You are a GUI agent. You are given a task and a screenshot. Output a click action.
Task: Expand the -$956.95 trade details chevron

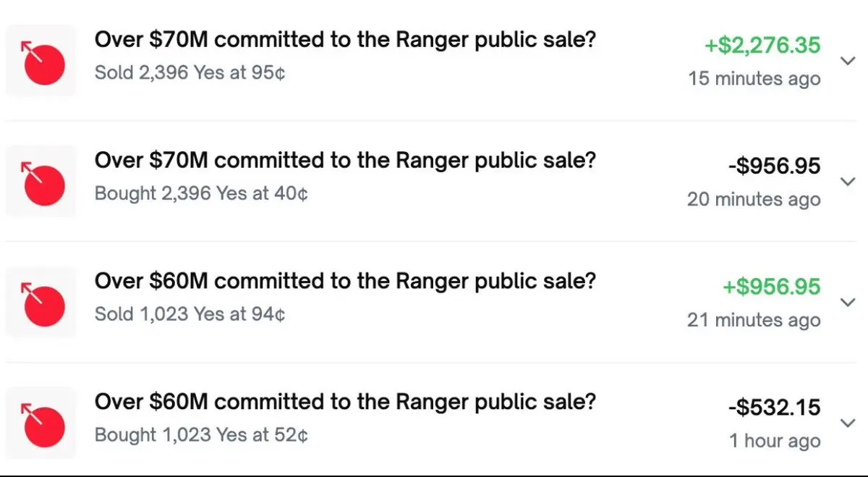pos(848,182)
